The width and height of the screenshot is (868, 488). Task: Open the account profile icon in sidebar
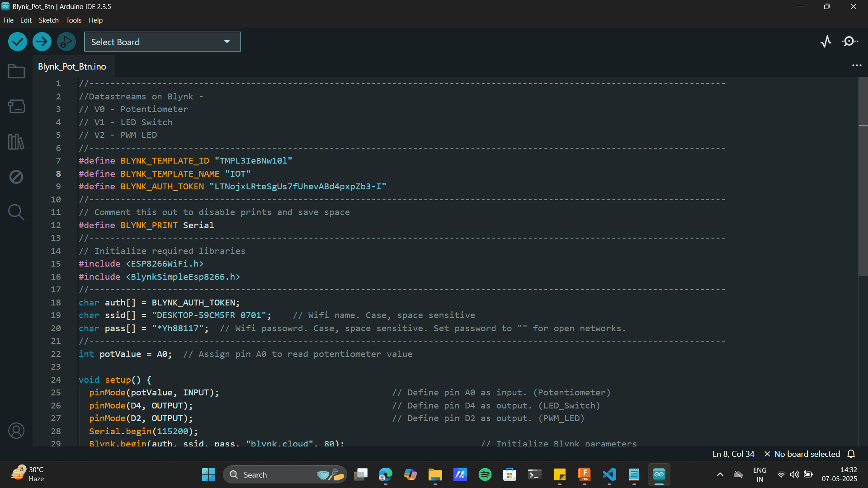pyautogui.click(x=16, y=431)
